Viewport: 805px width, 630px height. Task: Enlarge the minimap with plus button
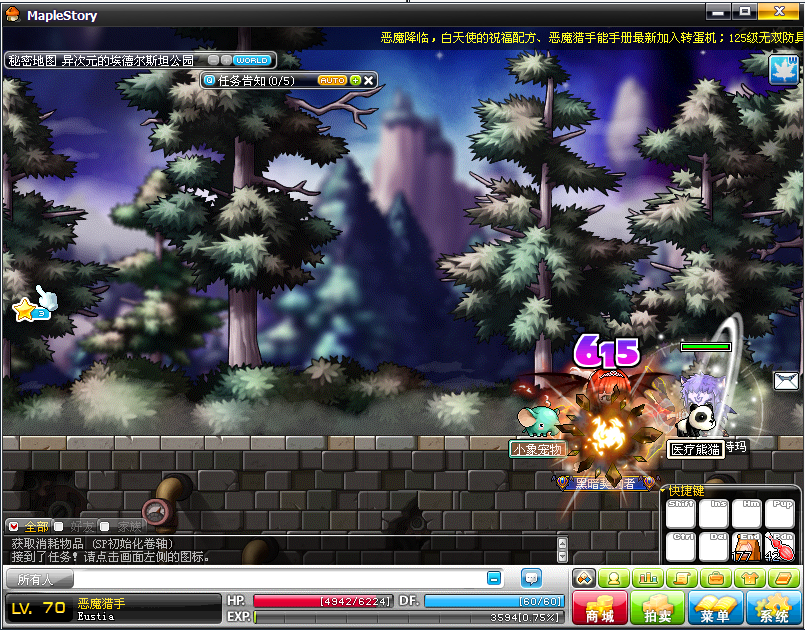click(226, 60)
